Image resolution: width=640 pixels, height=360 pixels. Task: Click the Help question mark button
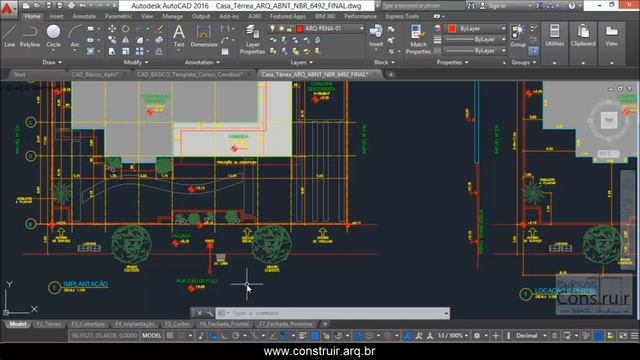pyautogui.click(x=572, y=6)
